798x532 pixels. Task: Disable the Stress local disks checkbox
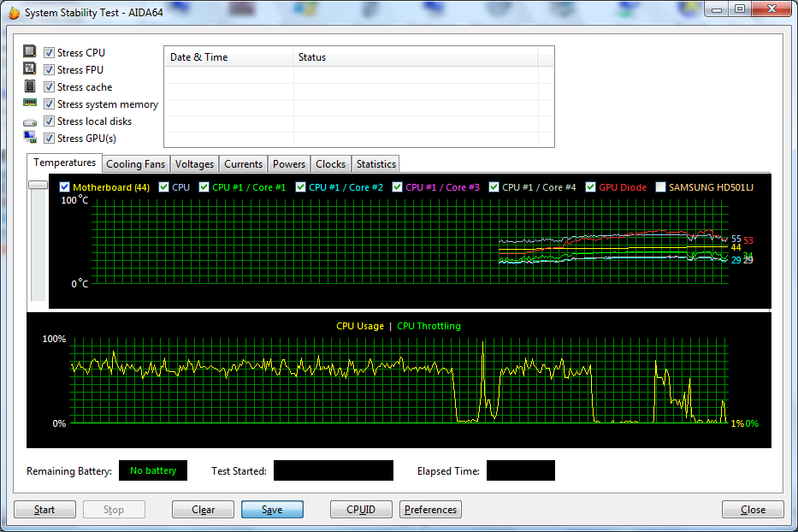[50, 121]
